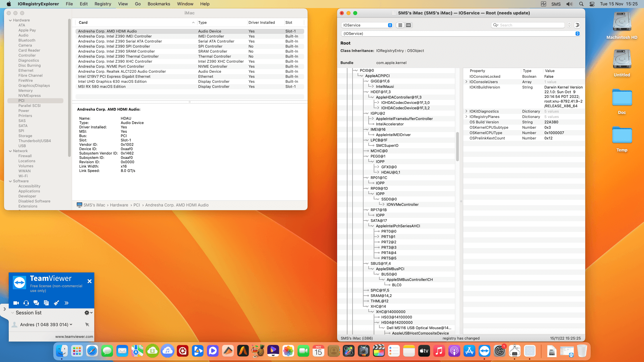Open Mail from the dock
The width and height of the screenshot is (644, 362).
122,351
